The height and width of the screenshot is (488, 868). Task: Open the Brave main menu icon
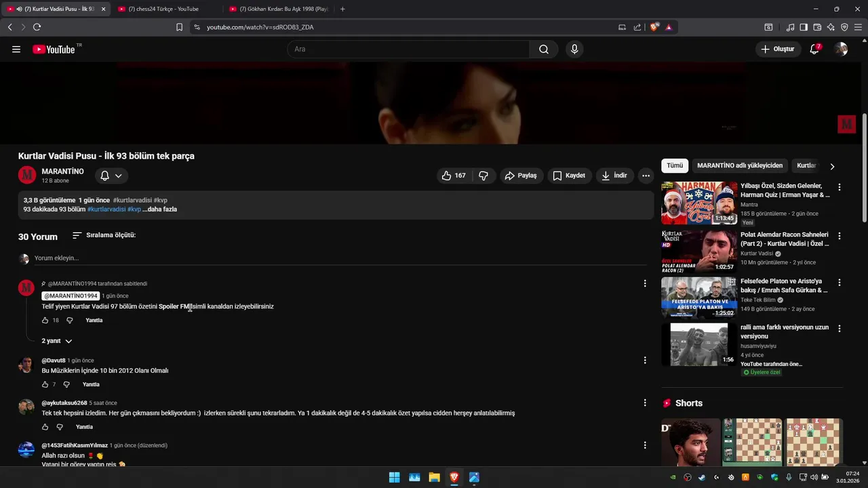coord(858,27)
